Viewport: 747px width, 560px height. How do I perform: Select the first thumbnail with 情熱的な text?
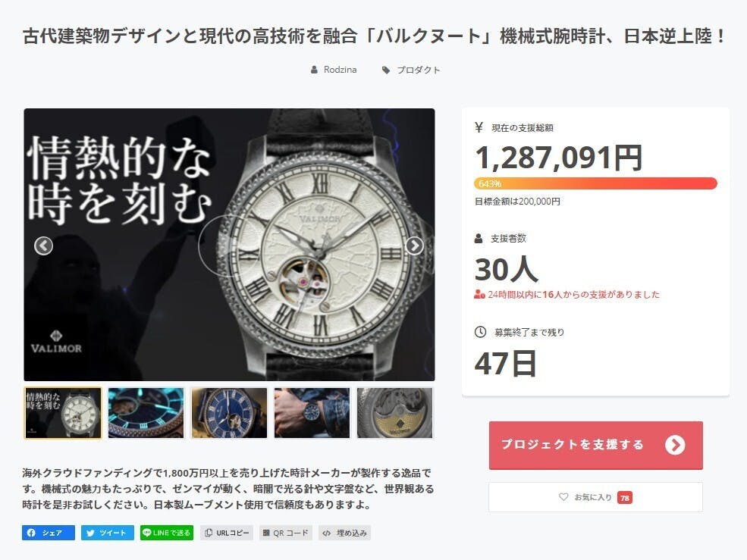click(x=63, y=413)
